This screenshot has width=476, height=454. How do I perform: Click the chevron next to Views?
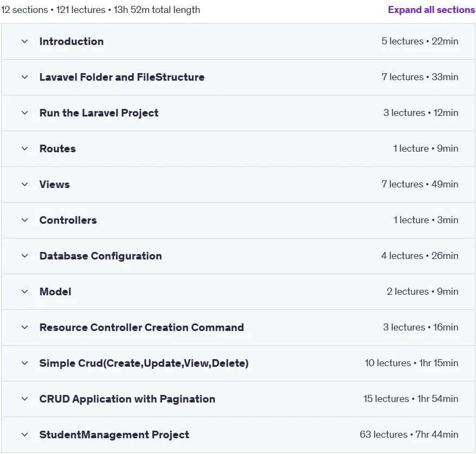24,184
